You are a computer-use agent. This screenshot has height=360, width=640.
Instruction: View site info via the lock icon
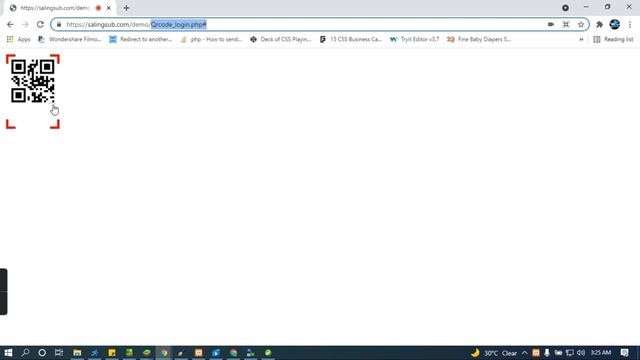(59, 24)
